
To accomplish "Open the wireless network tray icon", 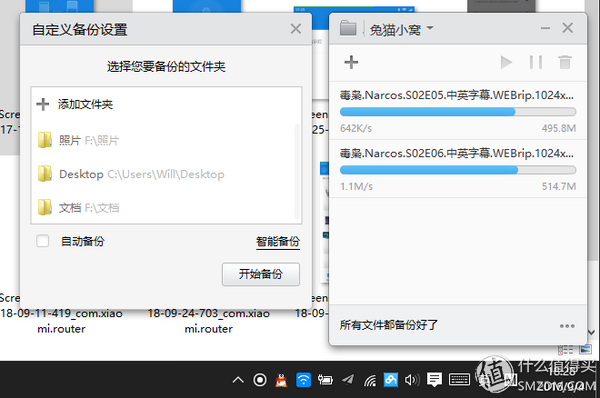I will click(370, 380).
